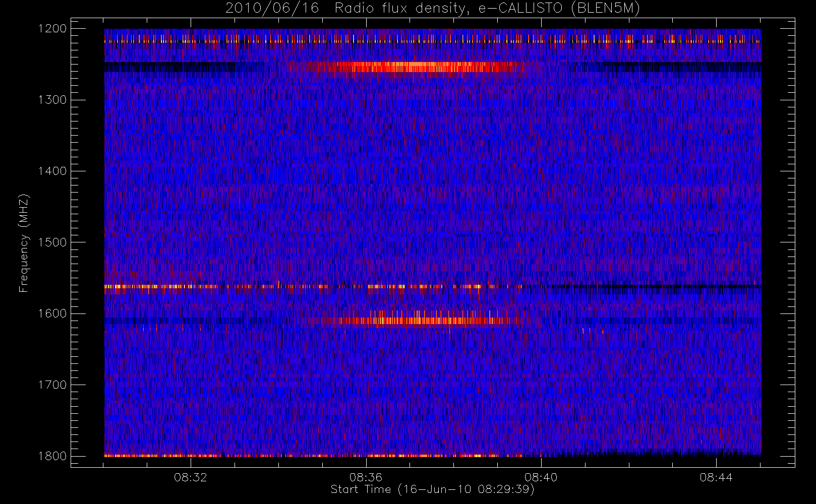Select the 1600 frequency tick label
The width and height of the screenshot is (816, 504).
click(x=52, y=313)
